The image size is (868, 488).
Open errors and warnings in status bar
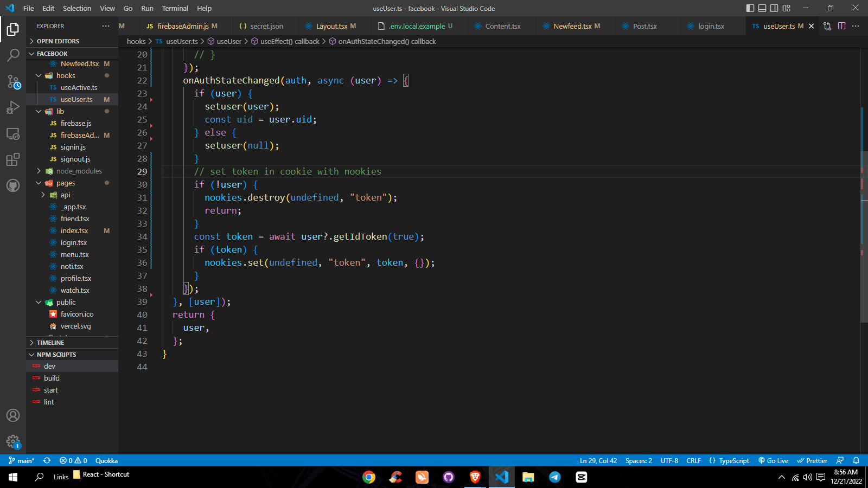click(x=73, y=460)
